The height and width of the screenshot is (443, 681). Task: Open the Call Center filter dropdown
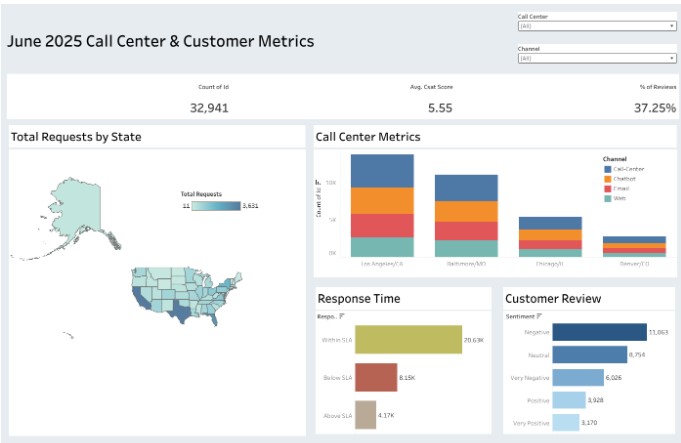(x=596, y=27)
